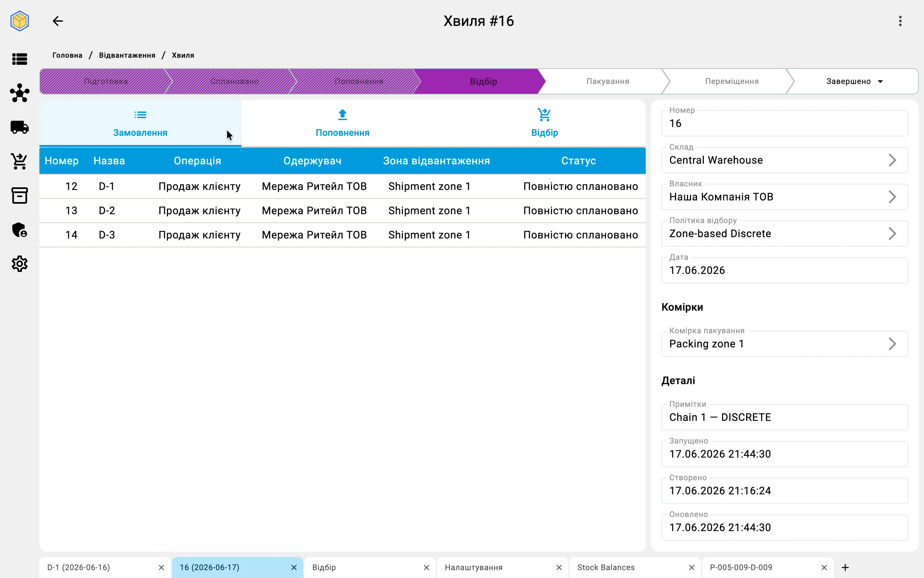
Task: Click the Хвиля breadcrumb link
Action: 183,55
